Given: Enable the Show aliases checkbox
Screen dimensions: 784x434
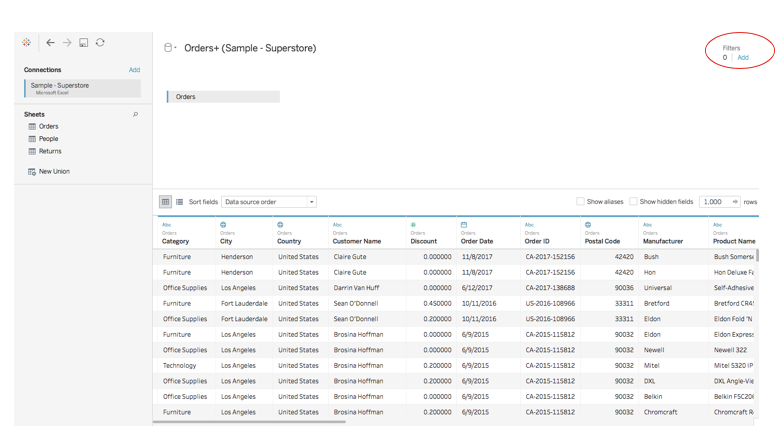Looking at the screenshot, I should coord(580,202).
